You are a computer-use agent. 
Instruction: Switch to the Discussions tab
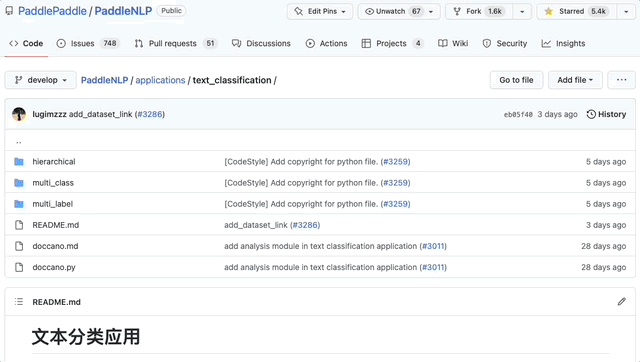261,43
